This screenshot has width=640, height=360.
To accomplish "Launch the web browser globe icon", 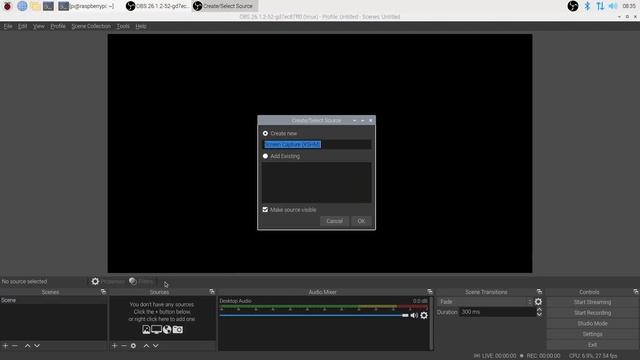I will coord(22,6).
